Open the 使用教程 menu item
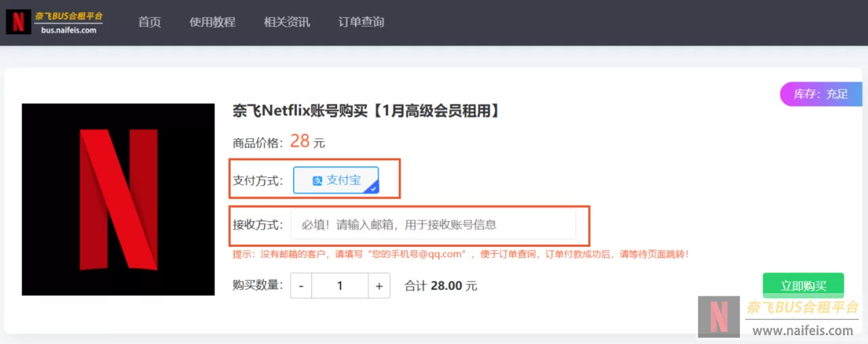This screenshot has width=868, height=344. click(x=212, y=22)
